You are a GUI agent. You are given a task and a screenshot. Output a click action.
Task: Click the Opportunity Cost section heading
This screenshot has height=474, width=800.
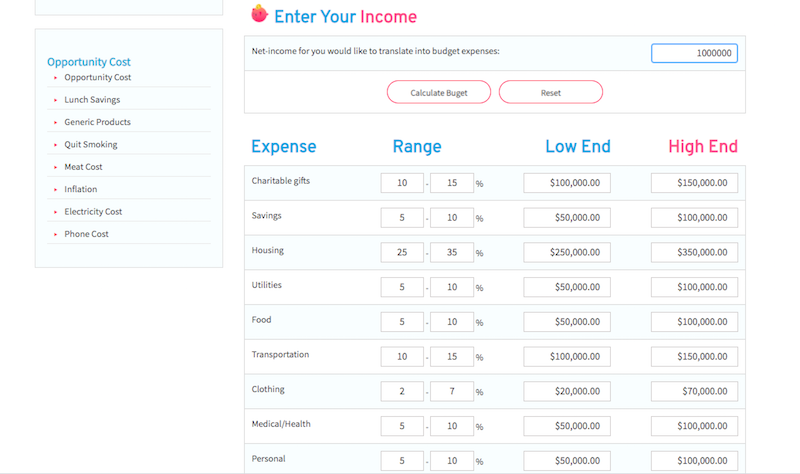coord(89,62)
